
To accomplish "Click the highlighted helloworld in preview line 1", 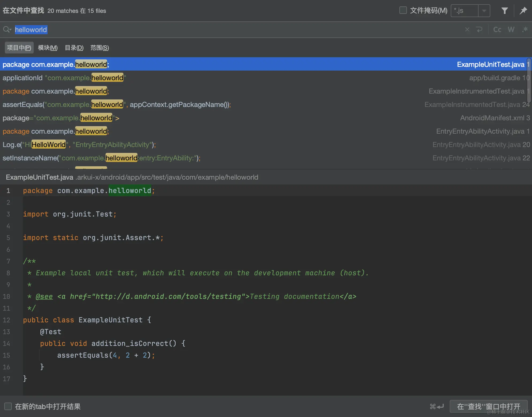I will point(130,190).
